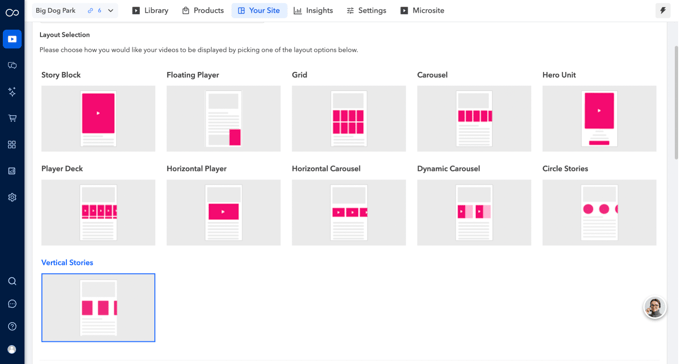Viewport: 688px width, 364px height.
Task: Select the Hero Unit layout
Action: [599, 118]
